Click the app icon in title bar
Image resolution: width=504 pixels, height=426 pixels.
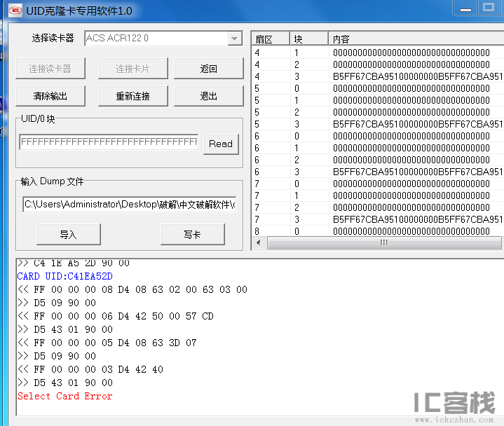pos(15,11)
